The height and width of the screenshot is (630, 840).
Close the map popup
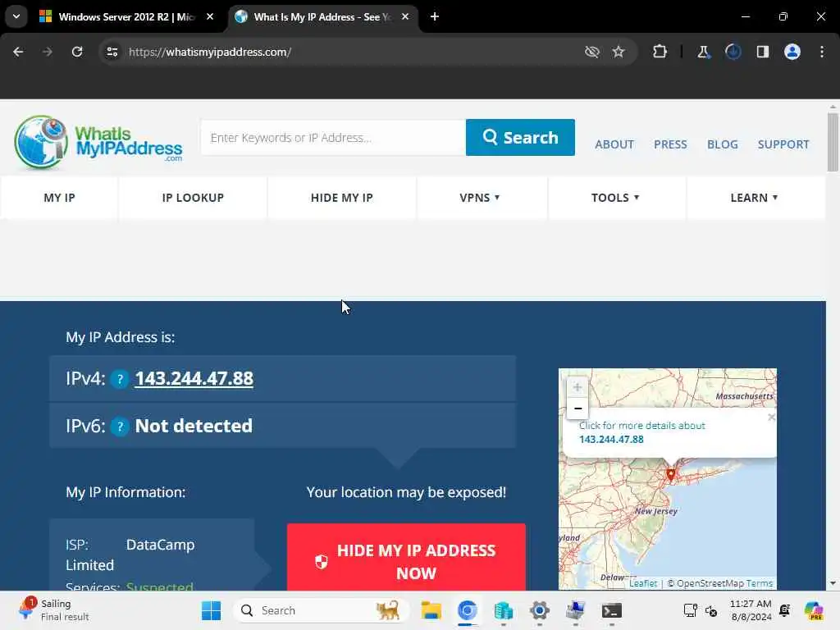[x=771, y=418]
